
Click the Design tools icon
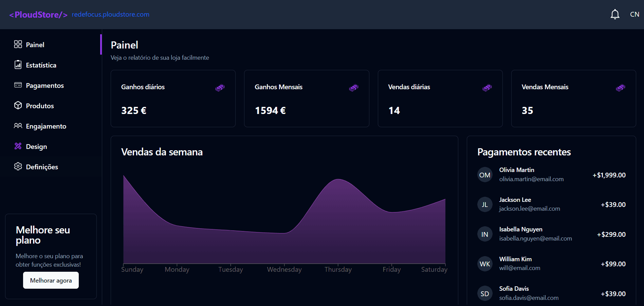(x=18, y=146)
